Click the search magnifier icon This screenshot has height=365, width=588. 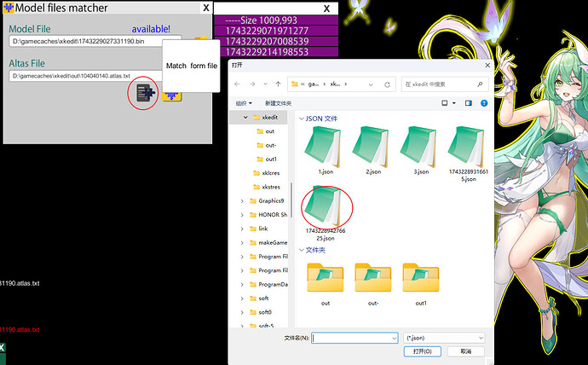point(480,84)
